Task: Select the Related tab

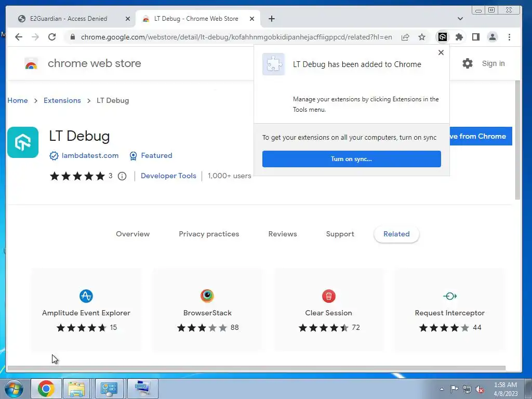Action: [x=396, y=234]
